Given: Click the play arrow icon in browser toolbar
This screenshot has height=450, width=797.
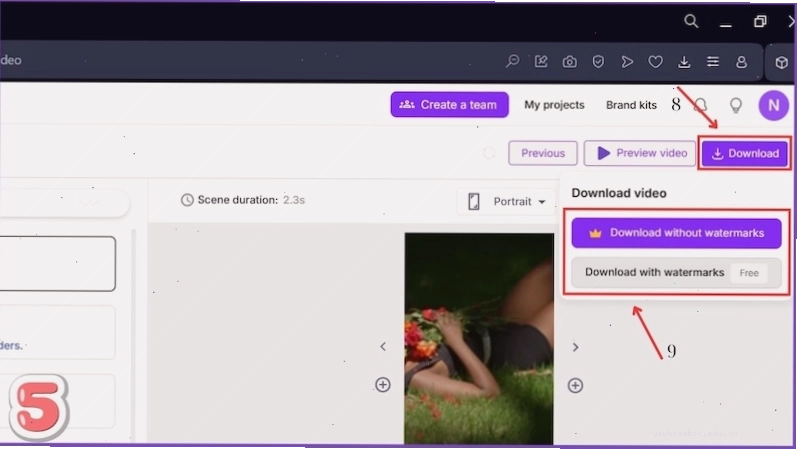Looking at the screenshot, I should coord(627,62).
